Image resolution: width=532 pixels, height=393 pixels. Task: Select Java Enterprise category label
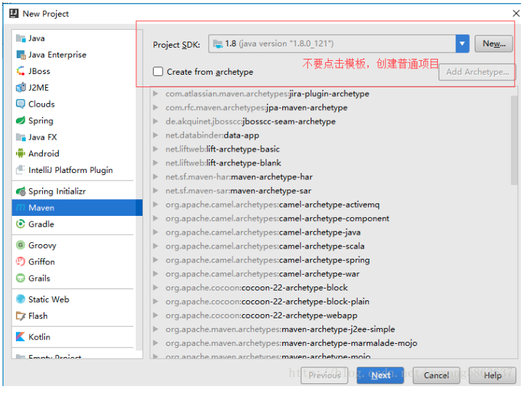[57, 55]
